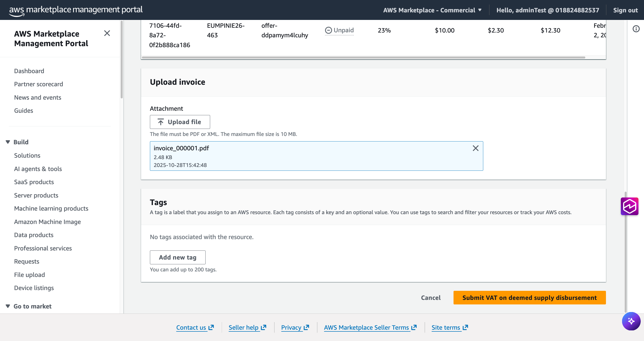Remove the invoice_000001.pdf attachment
Screen dimensions: 644x341
475,148
